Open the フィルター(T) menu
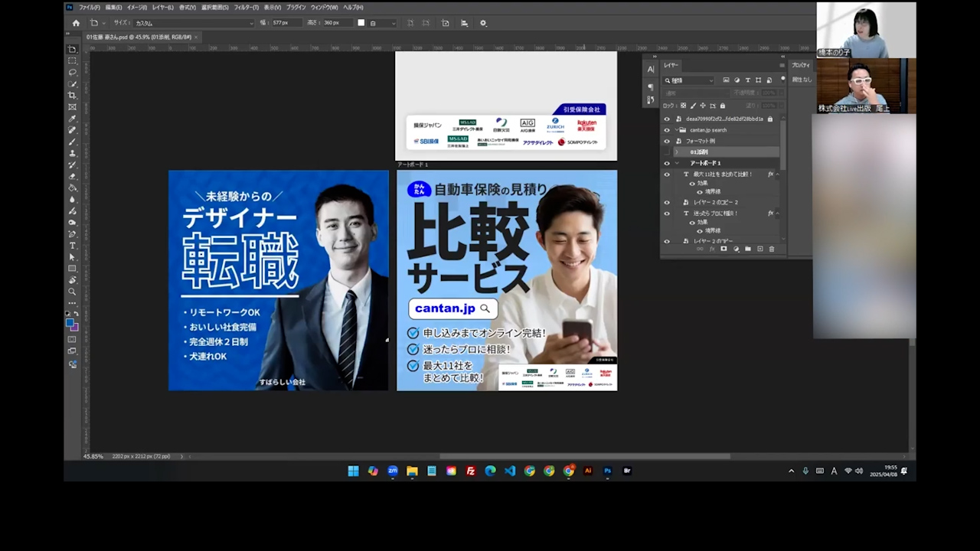Screen dimensions: 980x551 pyautogui.click(x=246, y=8)
